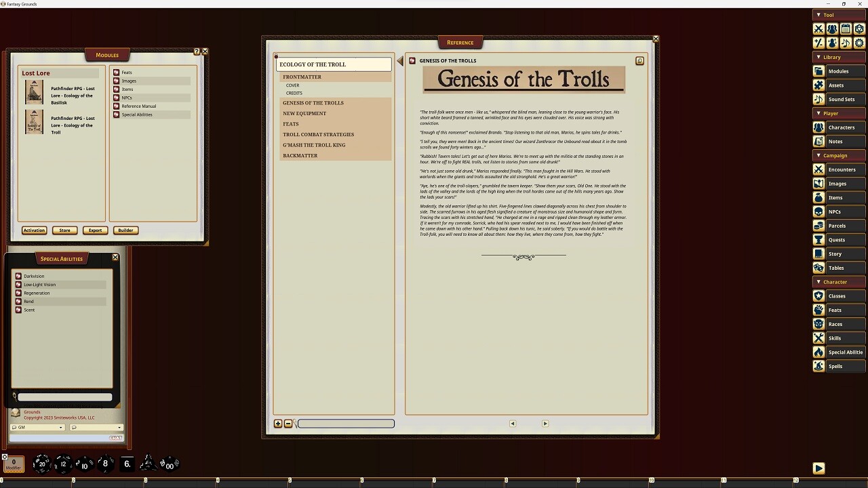Open the Combat Tracker crossed-swords tool

[818, 28]
